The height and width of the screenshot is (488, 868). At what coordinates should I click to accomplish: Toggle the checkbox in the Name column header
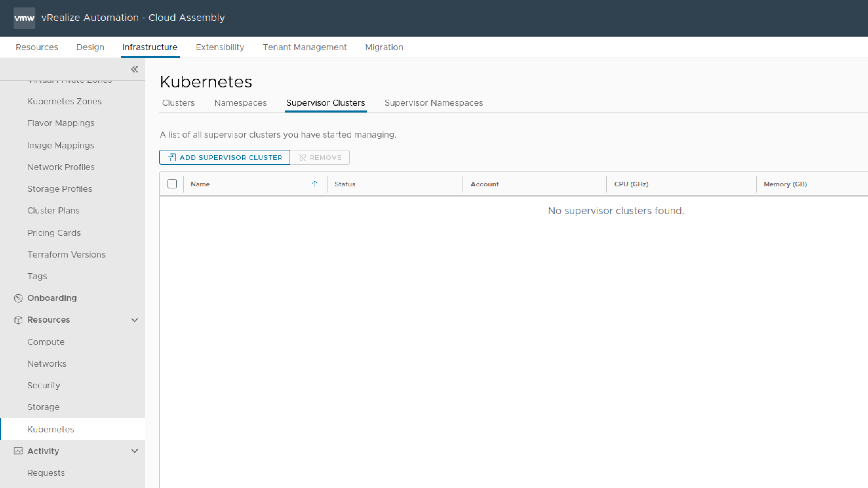(x=172, y=184)
